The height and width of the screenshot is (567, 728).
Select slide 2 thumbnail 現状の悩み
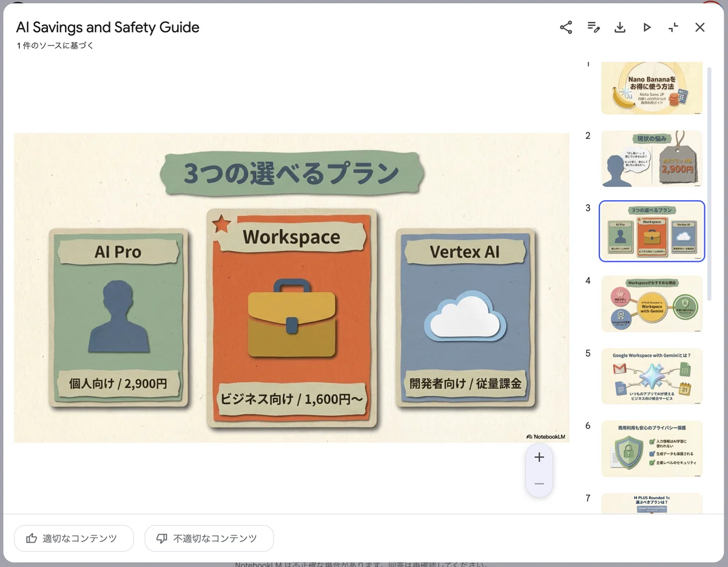tap(652, 159)
